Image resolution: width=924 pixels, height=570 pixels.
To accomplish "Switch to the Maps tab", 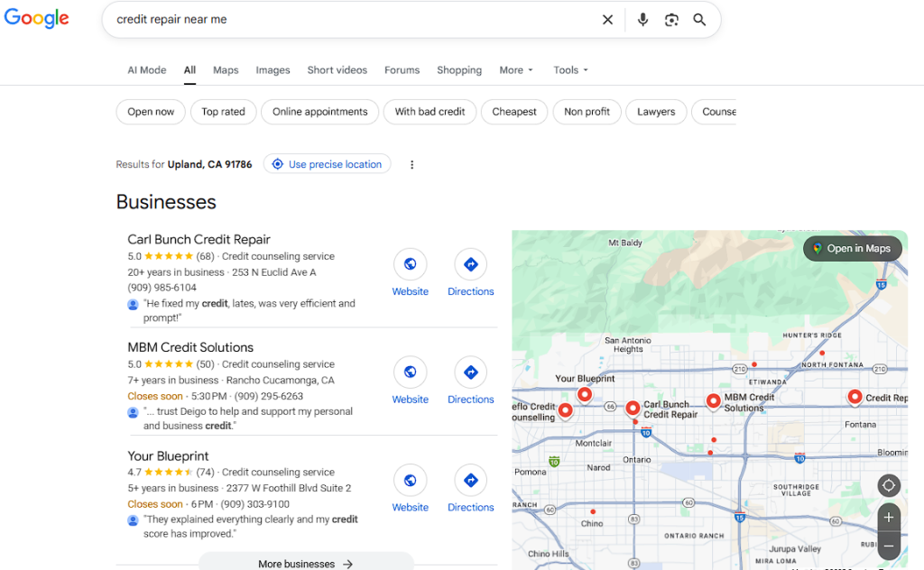I will click(226, 70).
